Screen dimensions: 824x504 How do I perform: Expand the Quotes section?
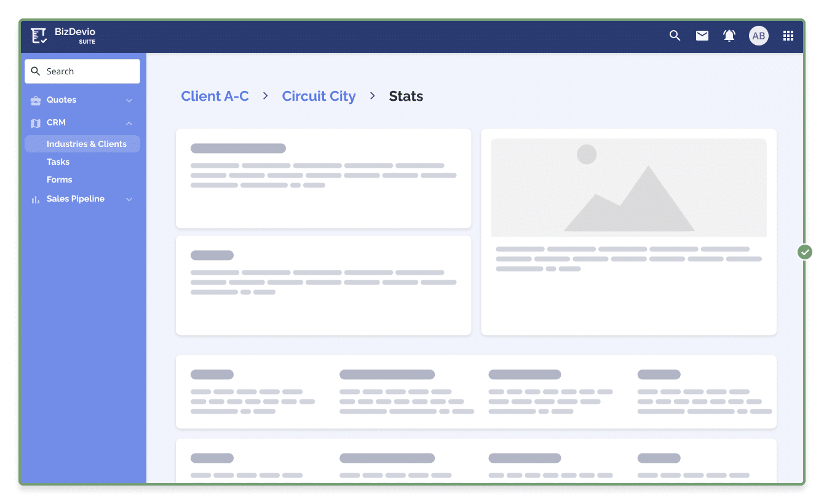129,100
